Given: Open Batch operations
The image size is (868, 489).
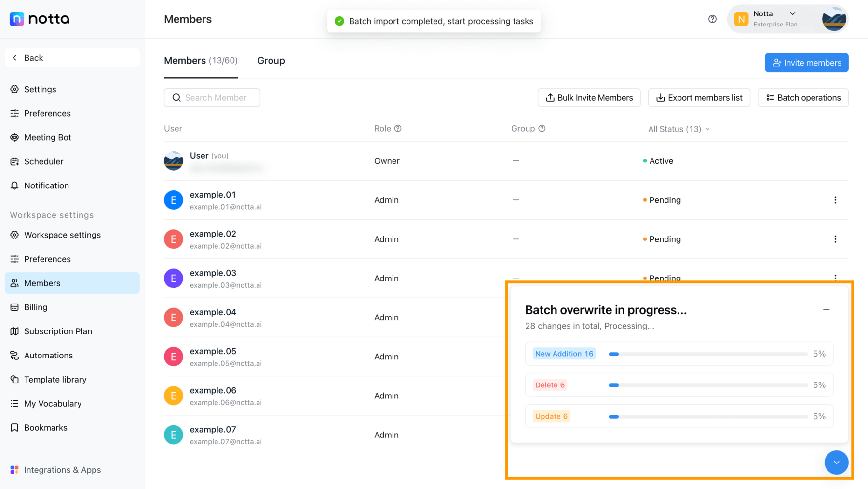Looking at the screenshot, I should (803, 97).
